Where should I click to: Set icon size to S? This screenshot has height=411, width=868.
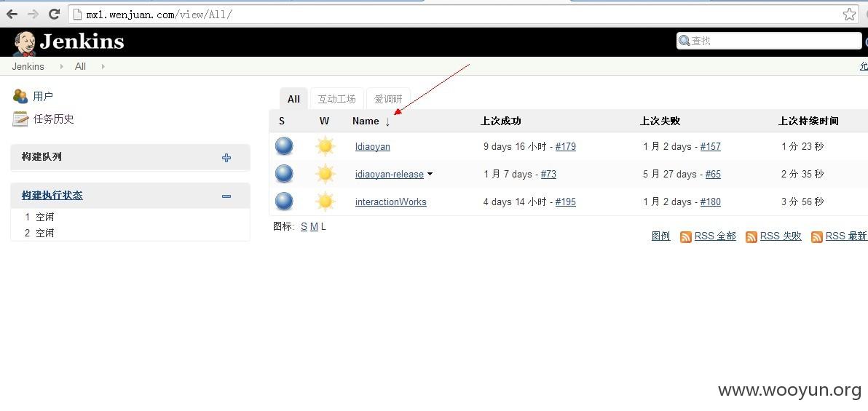point(304,227)
